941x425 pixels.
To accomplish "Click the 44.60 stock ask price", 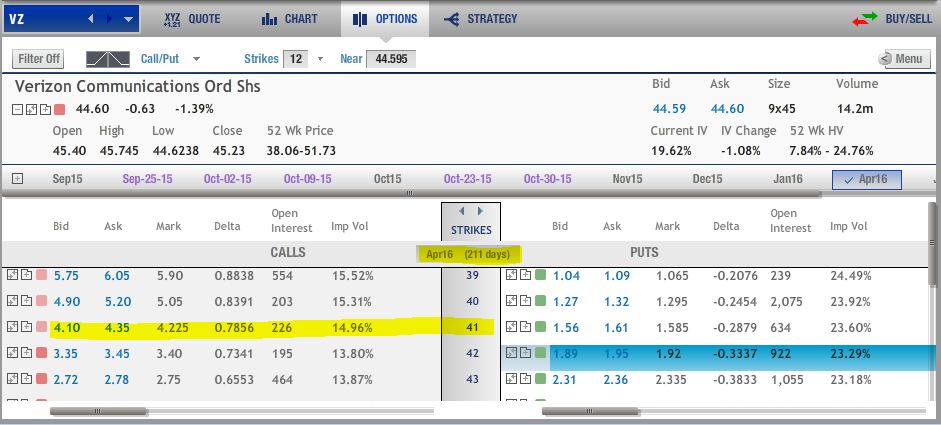I will click(727, 109).
